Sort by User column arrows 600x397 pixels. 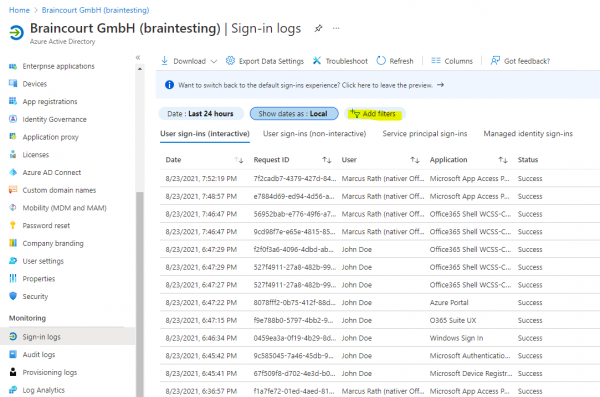(x=415, y=160)
